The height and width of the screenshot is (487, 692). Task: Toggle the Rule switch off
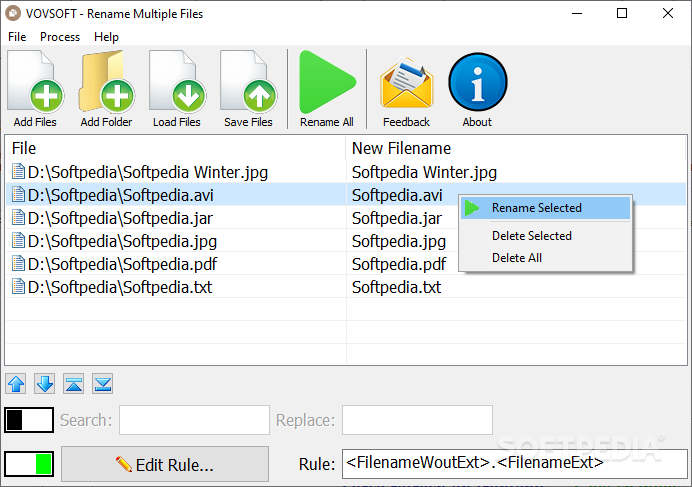tap(29, 464)
